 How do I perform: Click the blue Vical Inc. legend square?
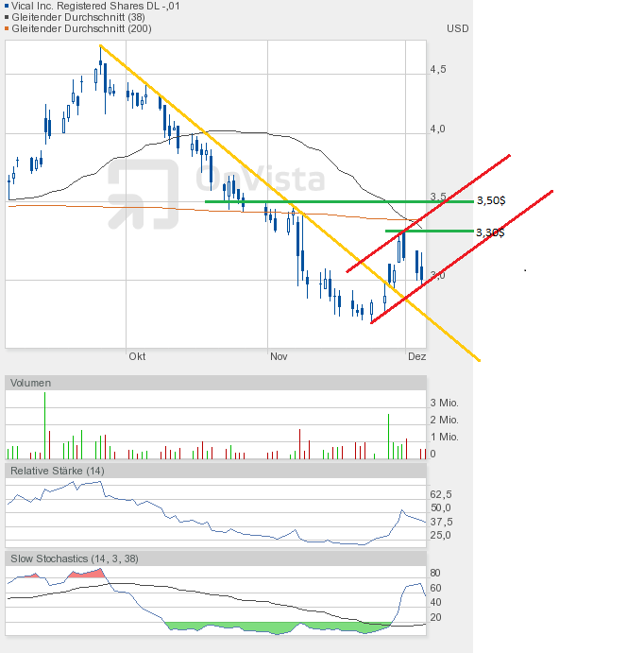click(8, 7)
